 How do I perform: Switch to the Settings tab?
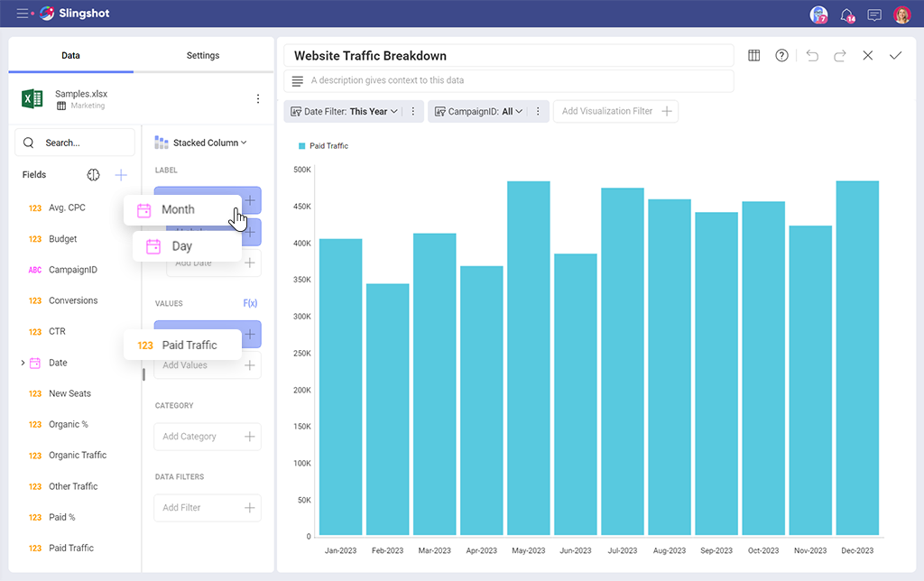pos(203,56)
